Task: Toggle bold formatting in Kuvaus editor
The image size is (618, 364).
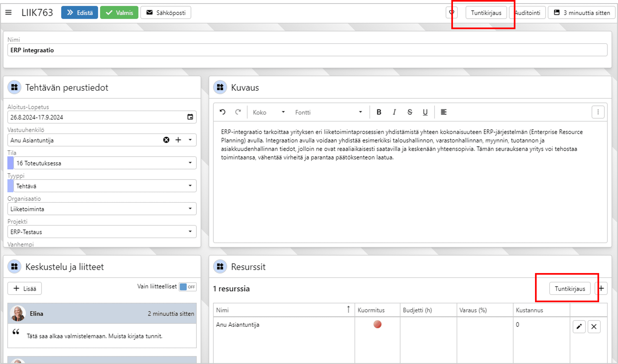Action: pyautogui.click(x=379, y=112)
